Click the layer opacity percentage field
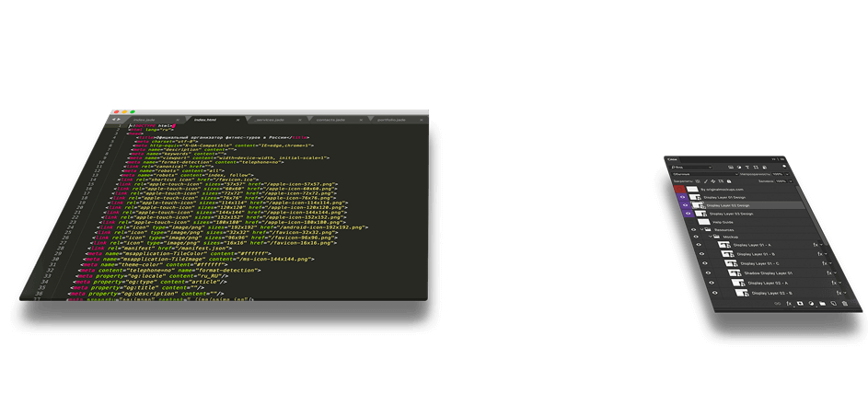This screenshot has height=406, width=868. [x=779, y=174]
